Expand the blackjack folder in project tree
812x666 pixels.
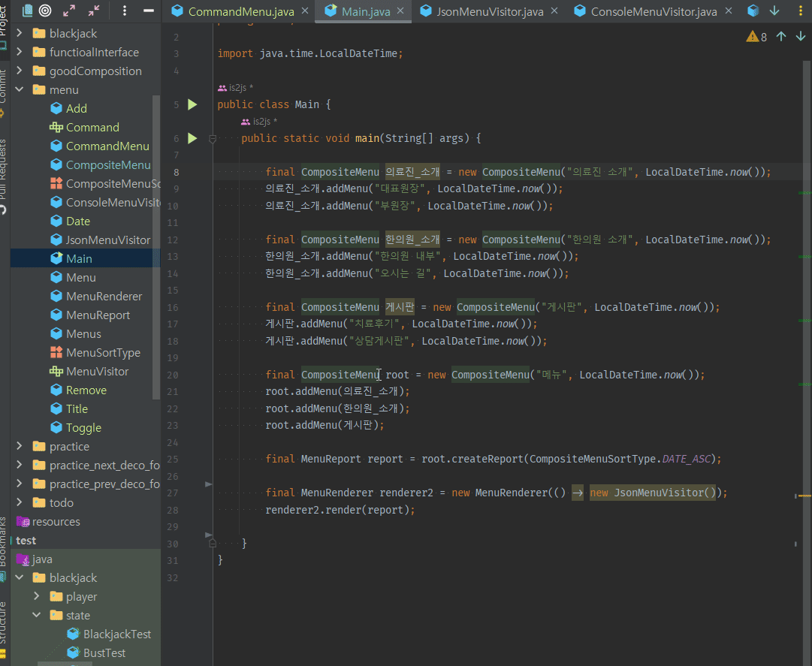[x=20, y=34]
